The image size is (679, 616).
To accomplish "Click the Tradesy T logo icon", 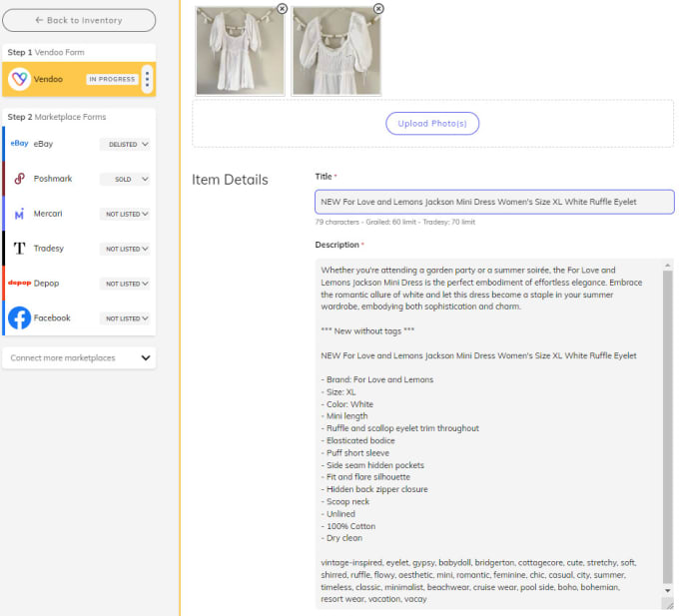I will point(20,249).
